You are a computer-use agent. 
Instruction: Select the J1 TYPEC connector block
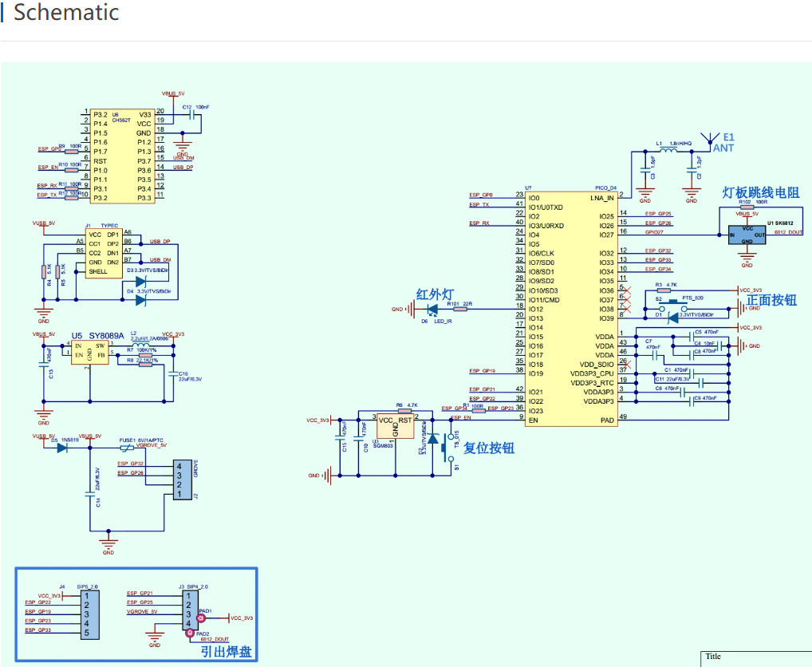104,252
